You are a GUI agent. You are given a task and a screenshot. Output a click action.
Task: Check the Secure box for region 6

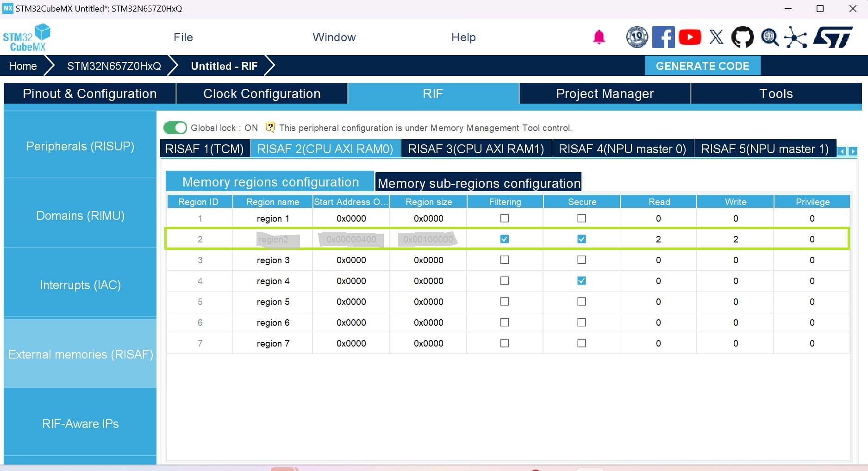(x=582, y=322)
